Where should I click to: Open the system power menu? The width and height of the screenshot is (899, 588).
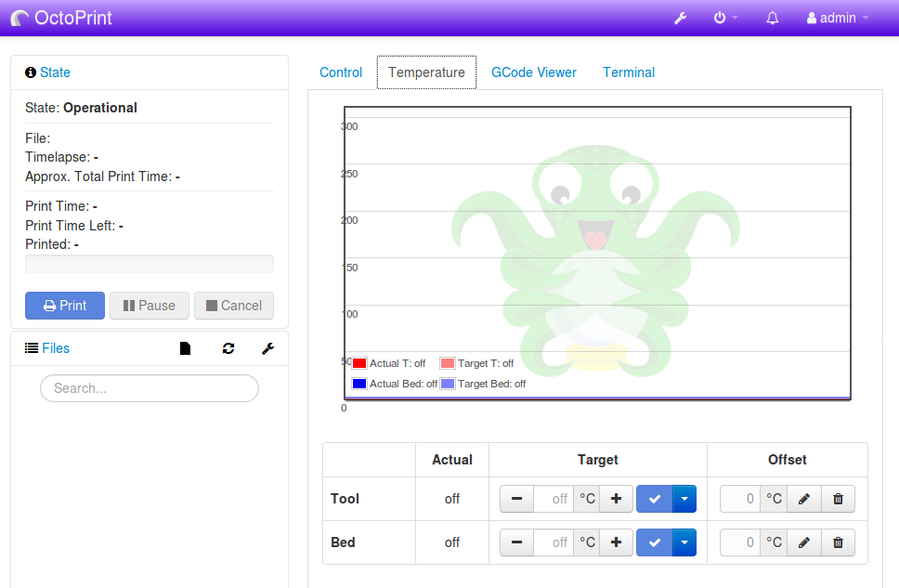[x=724, y=19]
